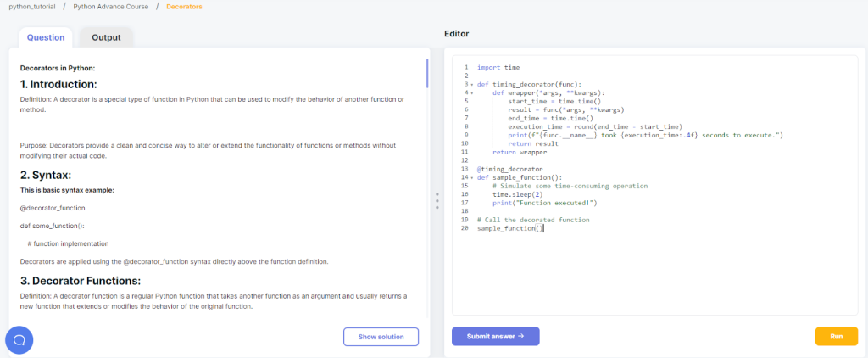The width and height of the screenshot is (868, 358).
Task: Switch to the Question tab
Action: 46,37
